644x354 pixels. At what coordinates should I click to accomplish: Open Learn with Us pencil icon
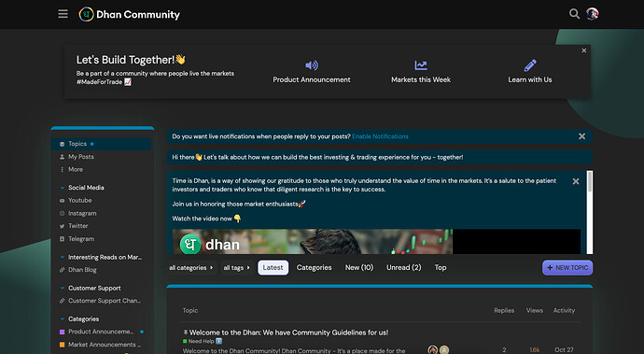[530, 65]
